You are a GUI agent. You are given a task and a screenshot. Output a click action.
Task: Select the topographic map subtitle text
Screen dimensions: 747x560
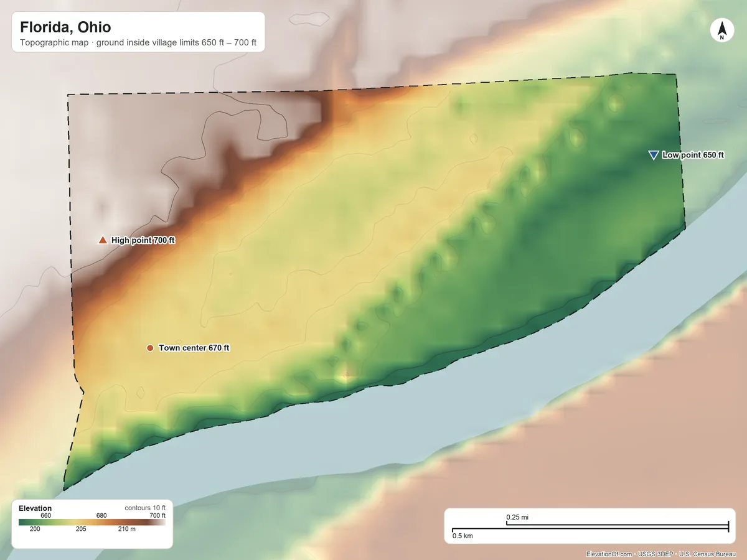[x=138, y=44]
